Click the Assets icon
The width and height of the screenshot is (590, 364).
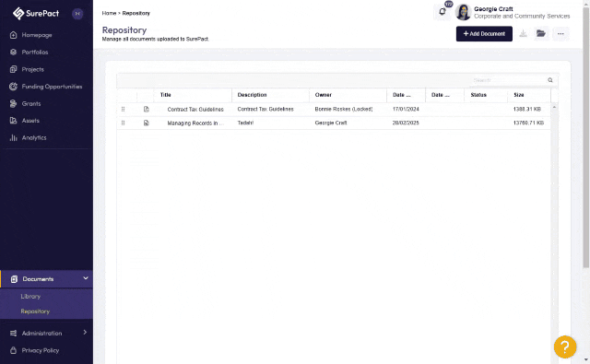[14, 121]
